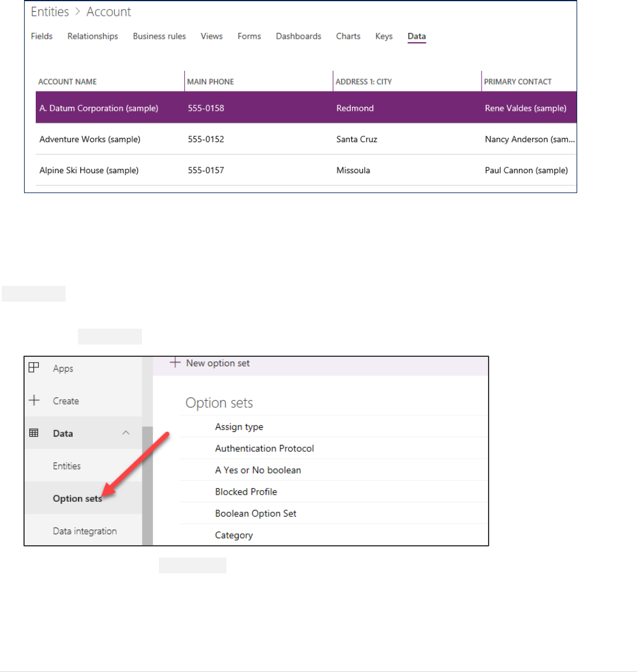
Task: Click phone number 555-0157
Action: coord(206,171)
